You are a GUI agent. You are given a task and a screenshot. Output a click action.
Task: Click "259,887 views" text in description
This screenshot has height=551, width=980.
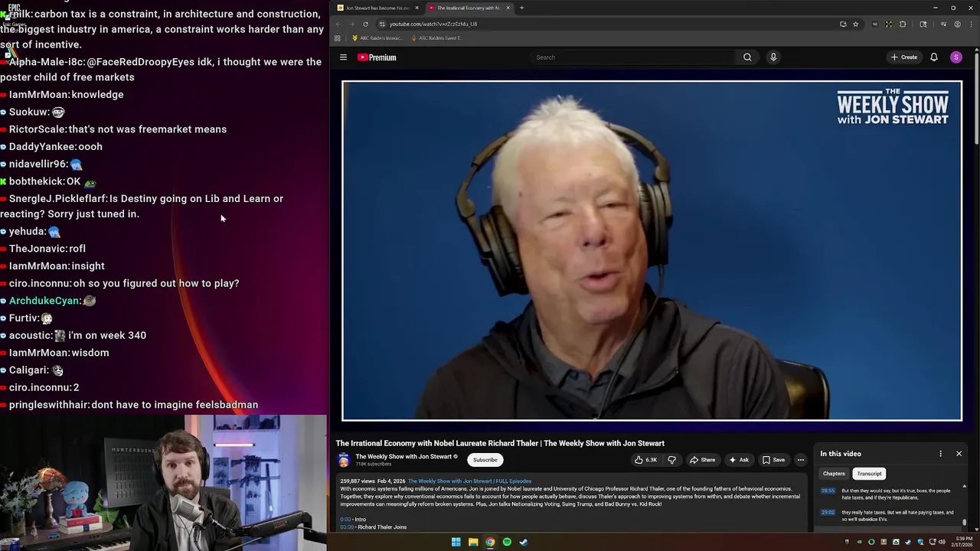[x=356, y=481]
